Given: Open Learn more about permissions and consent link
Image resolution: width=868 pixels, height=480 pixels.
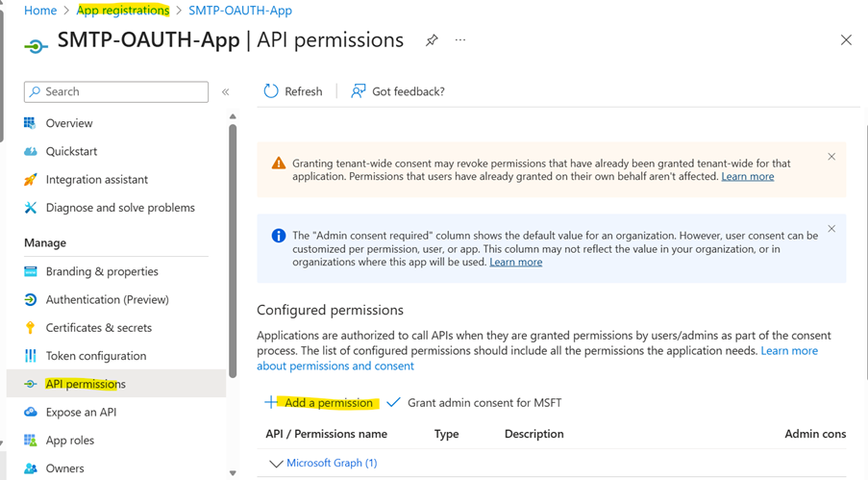Looking at the screenshot, I should (537, 358).
